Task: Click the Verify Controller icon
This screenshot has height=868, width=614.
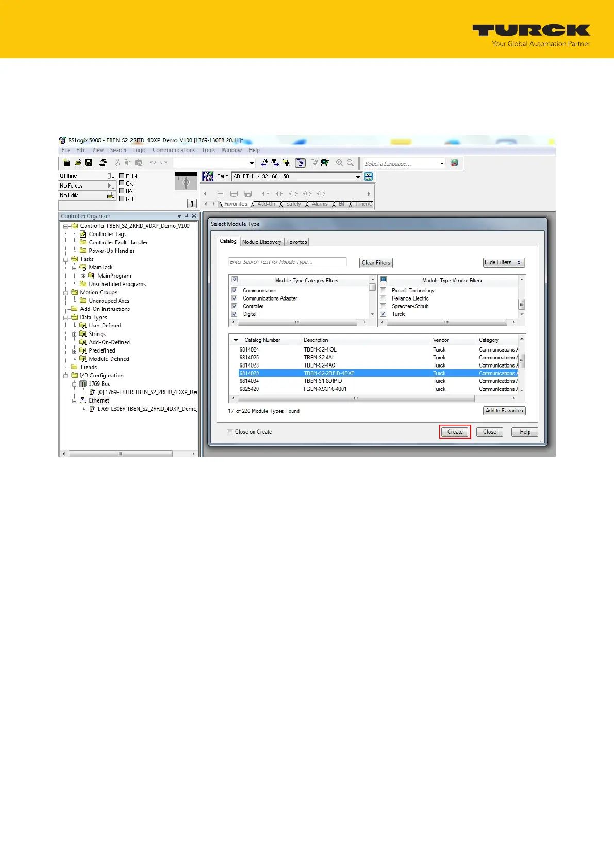Action: tap(325, 163)
